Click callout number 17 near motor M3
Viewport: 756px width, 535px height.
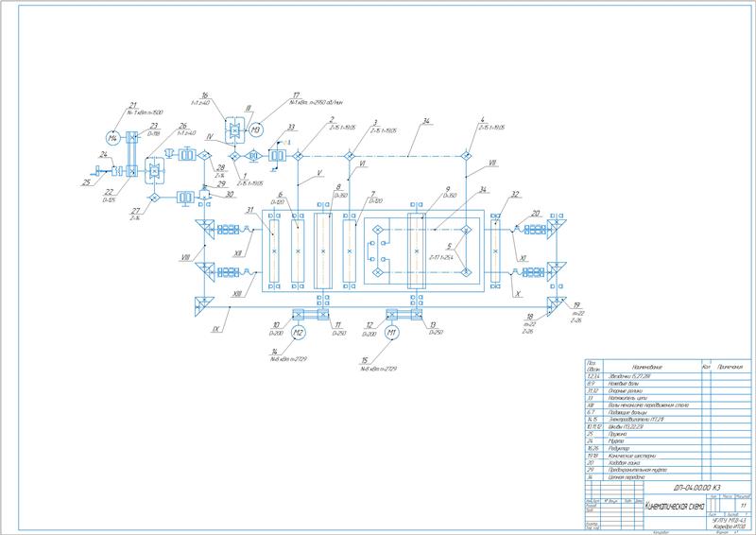pyautogui.click(x=296, y=95)
